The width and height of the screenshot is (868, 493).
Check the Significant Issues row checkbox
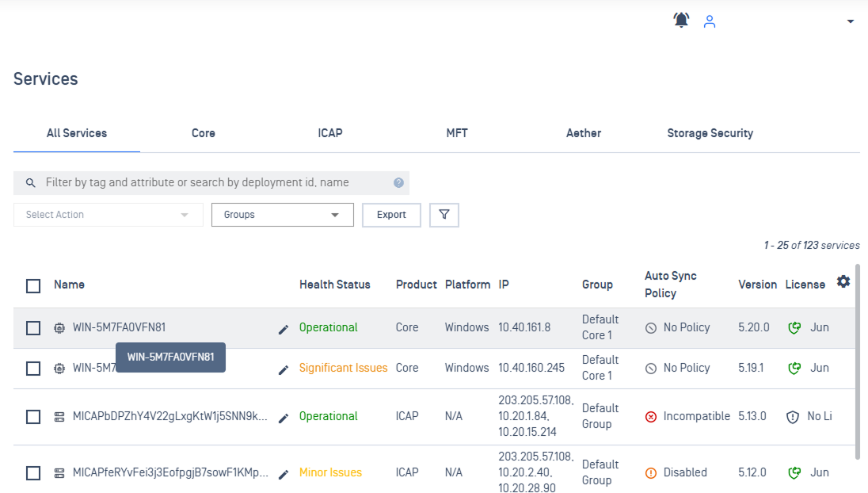(33, 369)
